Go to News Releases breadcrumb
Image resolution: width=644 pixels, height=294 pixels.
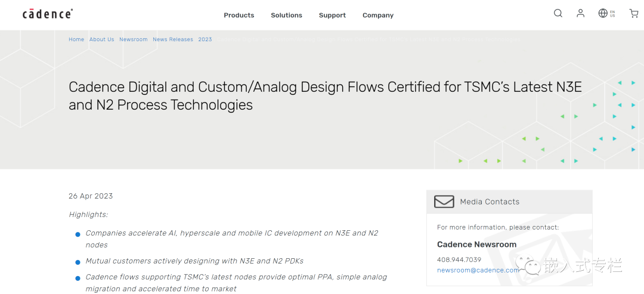point(173,39)
